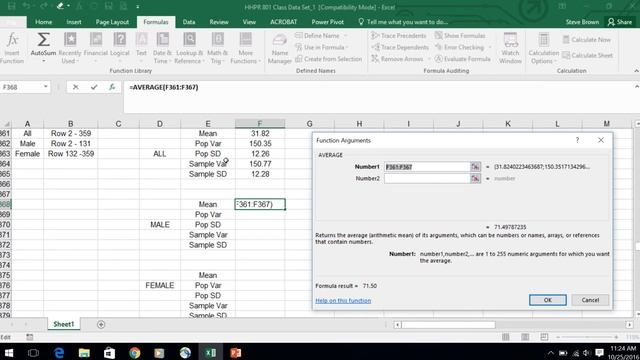This screenshot has width=640, height=360.
Task: Switch to the Home tab
Action: point(43,22)
